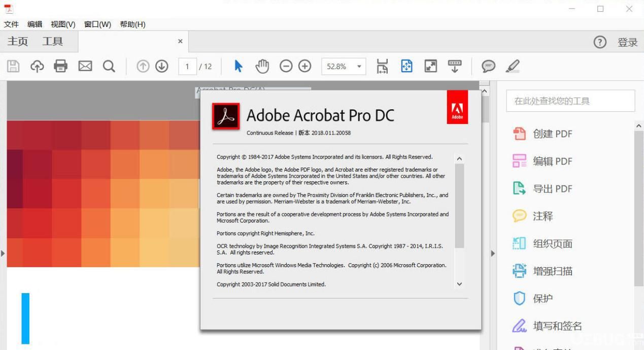Click copyright text scroll-up arrow in About dialog

459,158
